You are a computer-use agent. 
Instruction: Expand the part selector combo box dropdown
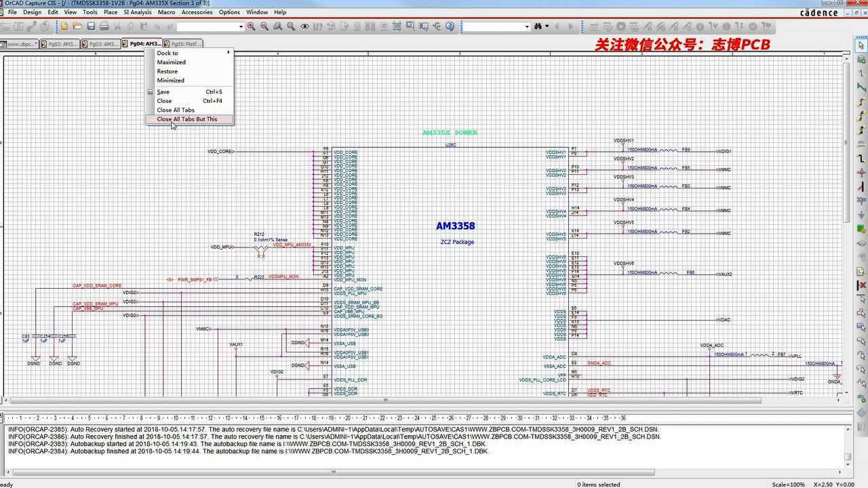[241, 26]
